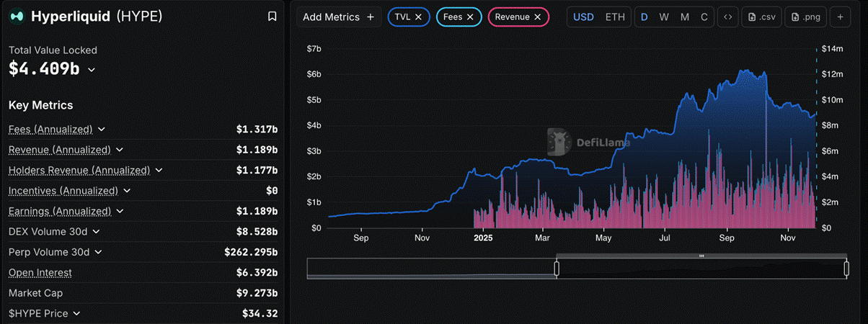868x324 pixels.
Task: Remove the TVL metric chip
Action: [x=418, y=17]
